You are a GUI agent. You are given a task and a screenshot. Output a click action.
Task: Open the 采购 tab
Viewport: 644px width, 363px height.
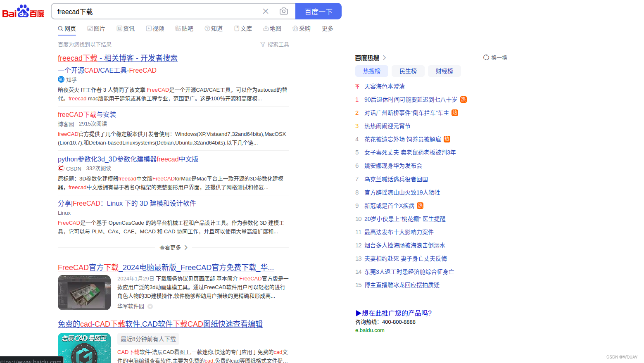(302, 28)
